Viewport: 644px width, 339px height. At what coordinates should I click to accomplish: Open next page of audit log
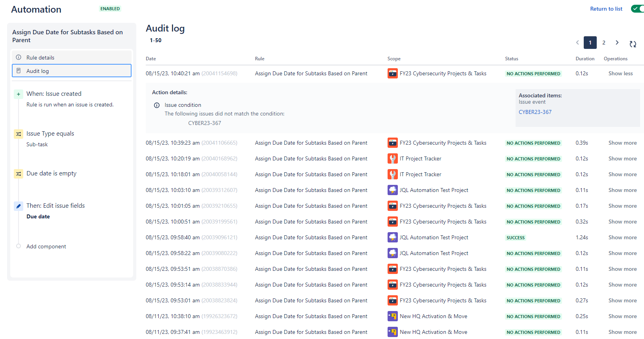(617, 43)
